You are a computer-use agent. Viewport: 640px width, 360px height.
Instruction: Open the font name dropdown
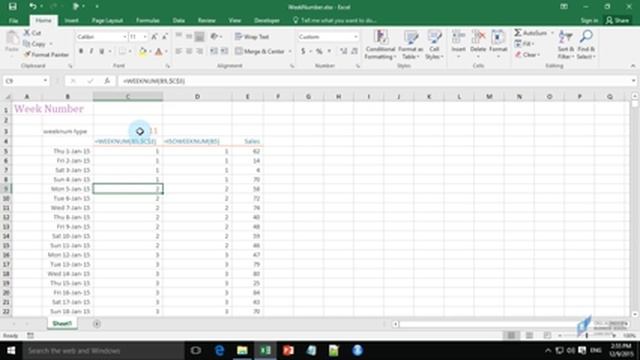[124, 37]
